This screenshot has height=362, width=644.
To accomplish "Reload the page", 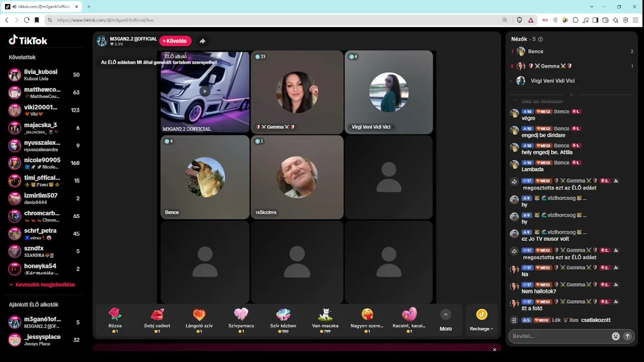I will 27,20.
